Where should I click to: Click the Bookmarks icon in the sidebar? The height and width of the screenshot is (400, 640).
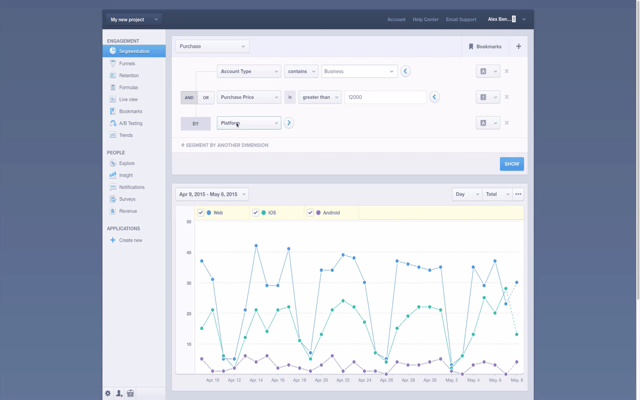[x=113, y=111]
